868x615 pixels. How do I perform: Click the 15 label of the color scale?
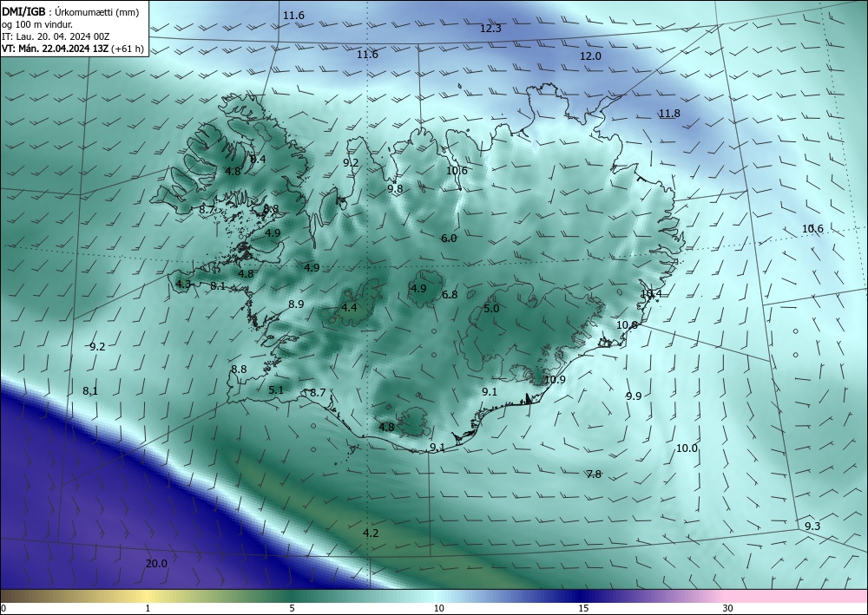(583, 609)
